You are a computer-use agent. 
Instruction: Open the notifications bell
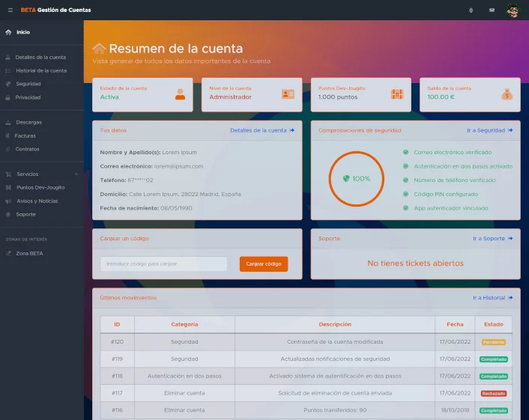[471, 10]
